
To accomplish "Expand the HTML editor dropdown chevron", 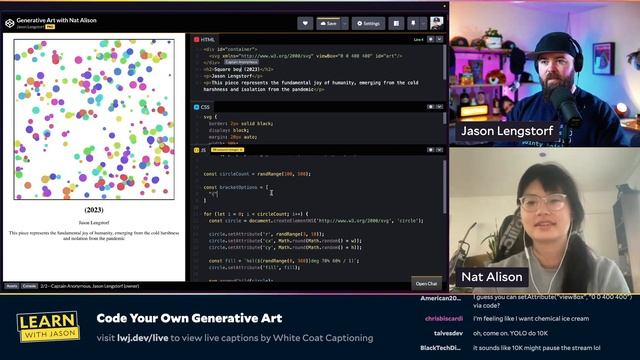I will [440, 39].
